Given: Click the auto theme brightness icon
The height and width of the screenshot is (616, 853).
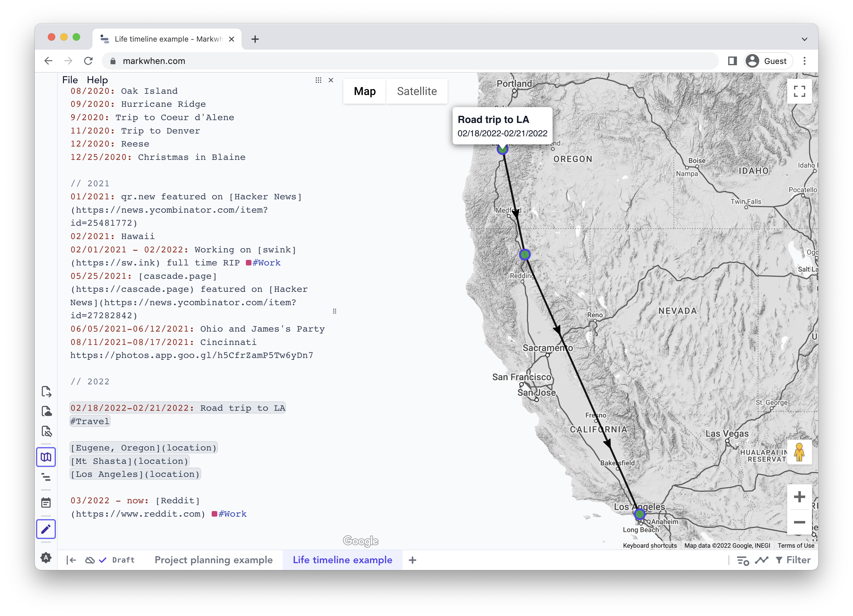Looking at the screenshot, I should tap(46, 558).
